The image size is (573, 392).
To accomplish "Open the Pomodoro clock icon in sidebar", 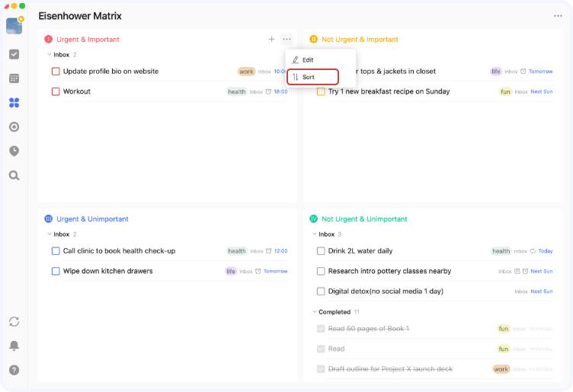I will [x=14, y=151].
